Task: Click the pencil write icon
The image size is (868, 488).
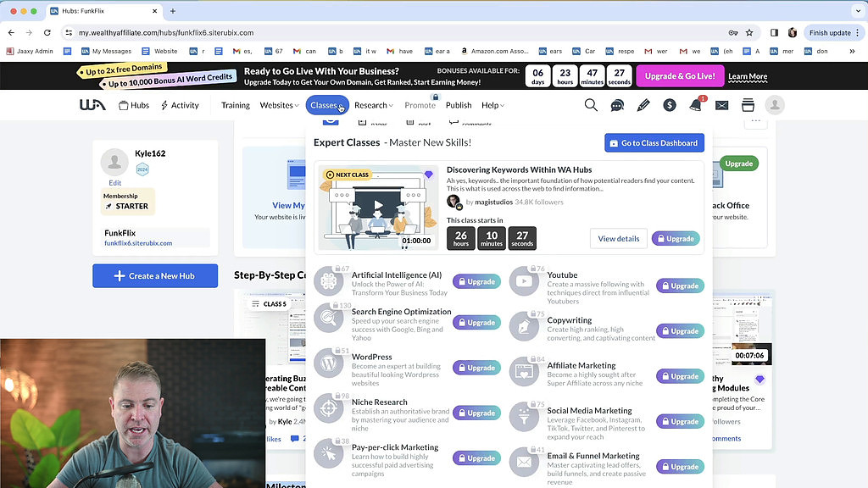Action: (x=643, y=105)
